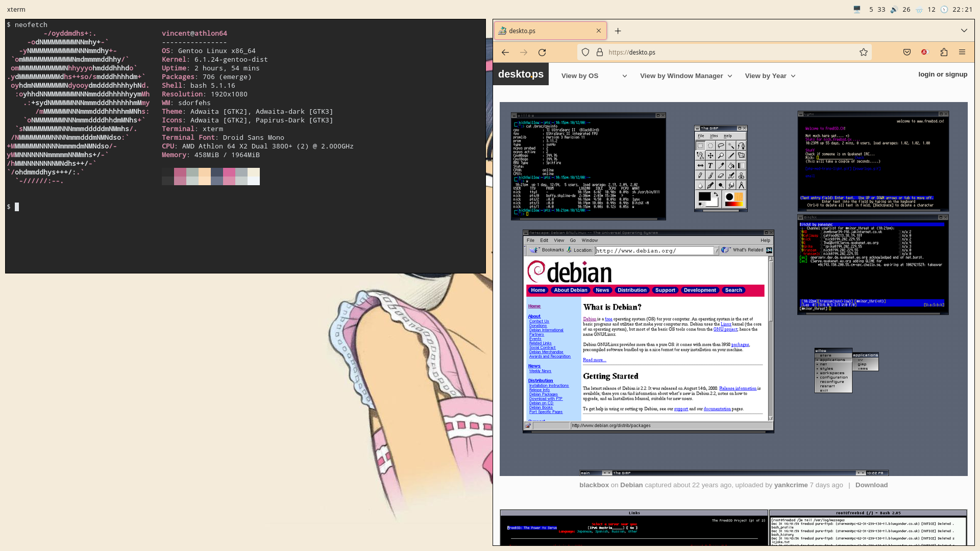Viewport: 980px width, 551px height.
Task: Click the tracking protection shield icon
Action: point(585,52)
